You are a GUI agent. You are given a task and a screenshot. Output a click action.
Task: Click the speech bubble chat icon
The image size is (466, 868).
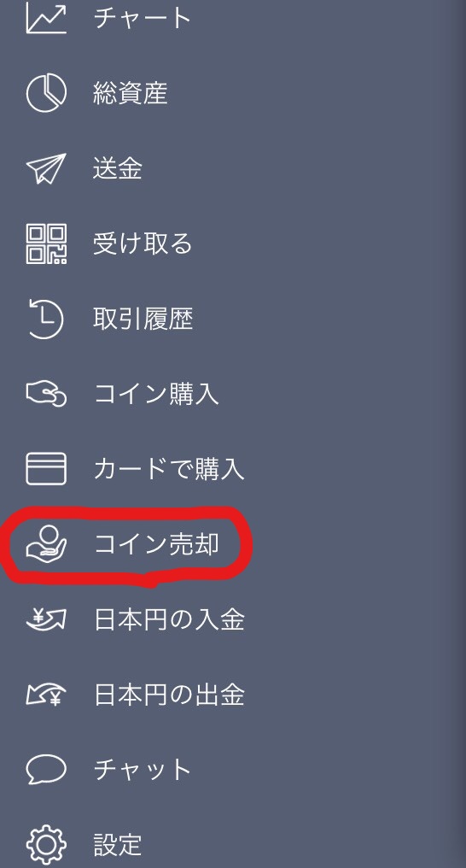[46, 770]
